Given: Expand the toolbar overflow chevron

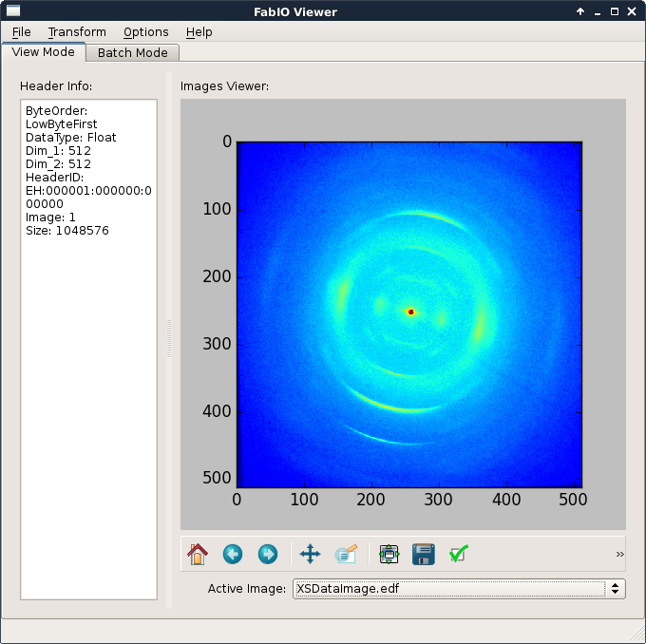Looking at the screenshot, I should click(620, 554).
